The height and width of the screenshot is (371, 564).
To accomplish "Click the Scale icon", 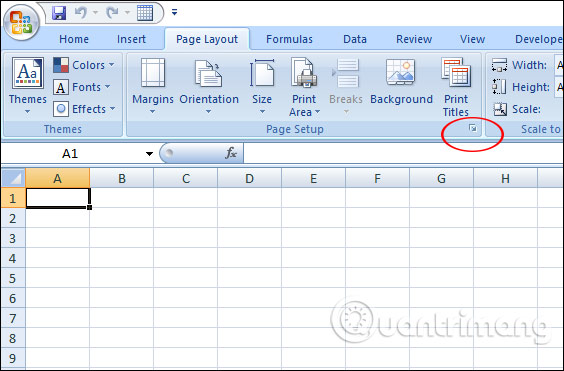I will pyautogui.click(x=500, y=109).
